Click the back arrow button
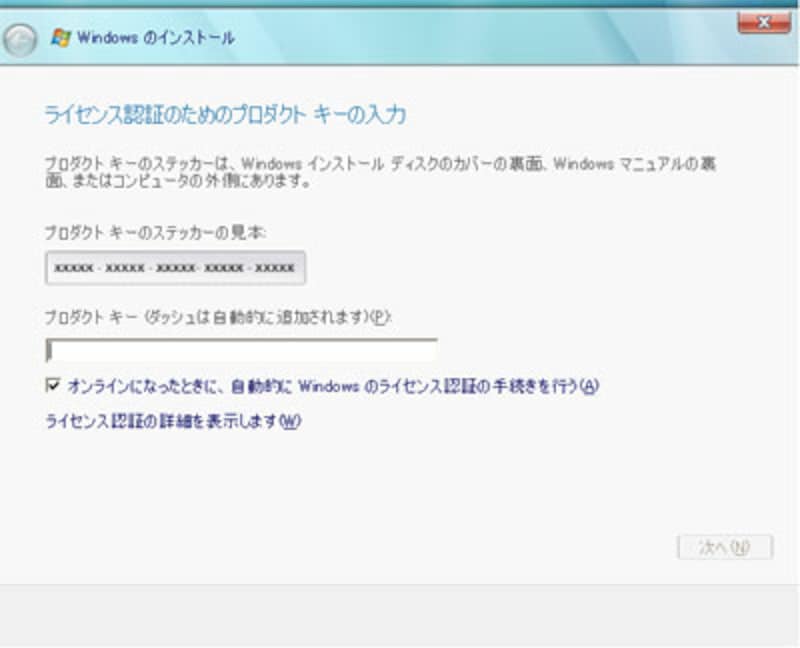800x648 pixels. pyautogui.click(x=19, y=40)
